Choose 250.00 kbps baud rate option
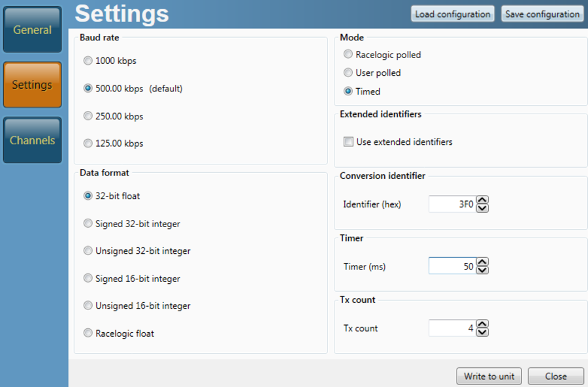588x387 pixels. point(88,116)
